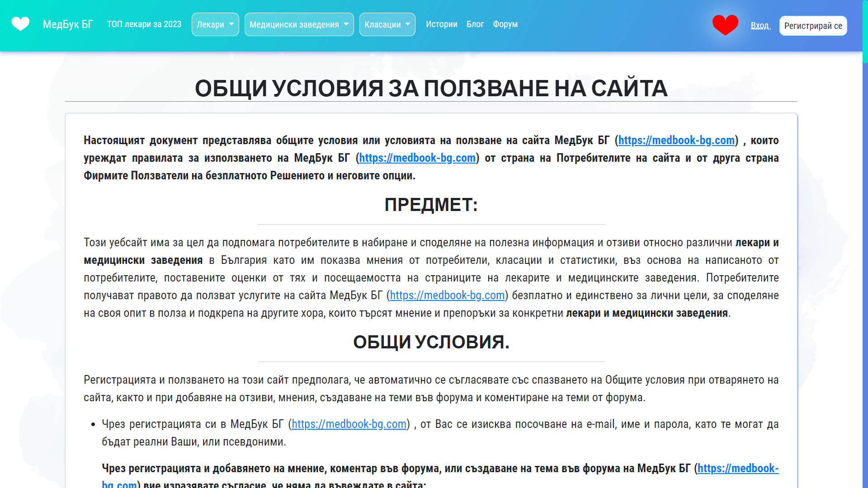Image resolution: width=868 pixels, height=488 pixels.
Task: Open first medbook-bg.com link in opening paragraph
Action: pos(676,140)
